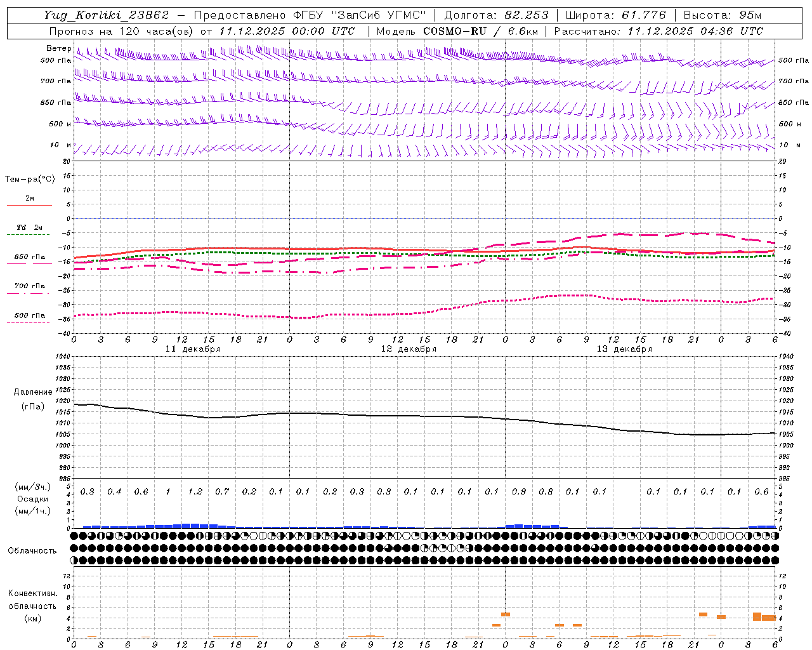Click the Прогноз на 120 часа(ов) text
Screen dimensions: 812x650
click(122, 31)
